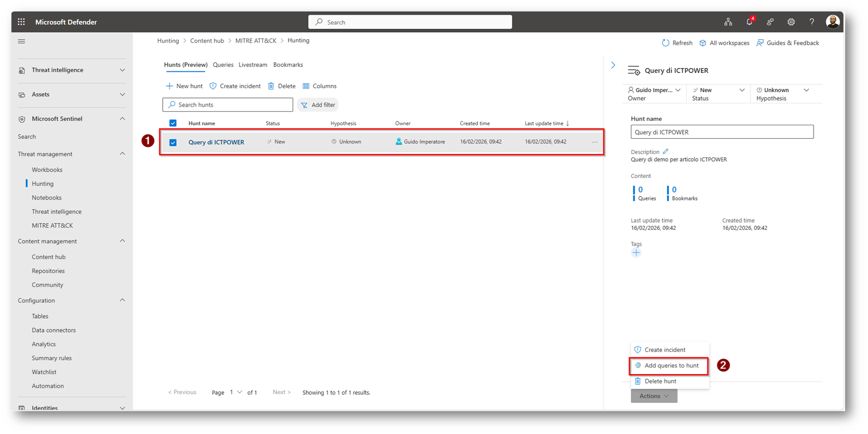Click the top Search box
Screen dimensions: 868x434
(x=410, y=22)
